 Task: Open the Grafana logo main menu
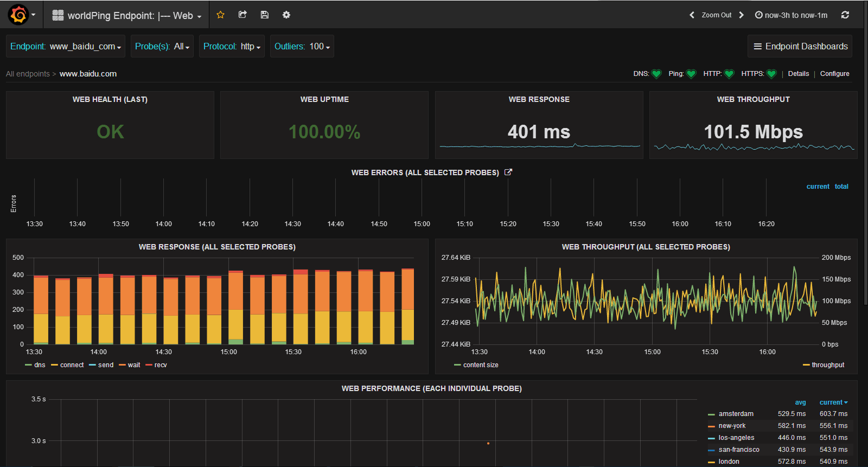point(19,15)
